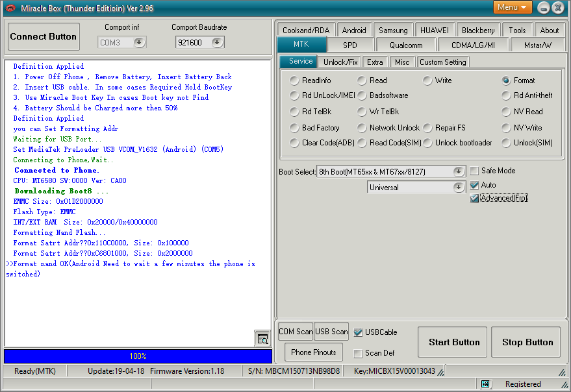The width and height of the screenshot is (571, 392).
Task: Click the log search icon below the log
Action: [262, 339]
